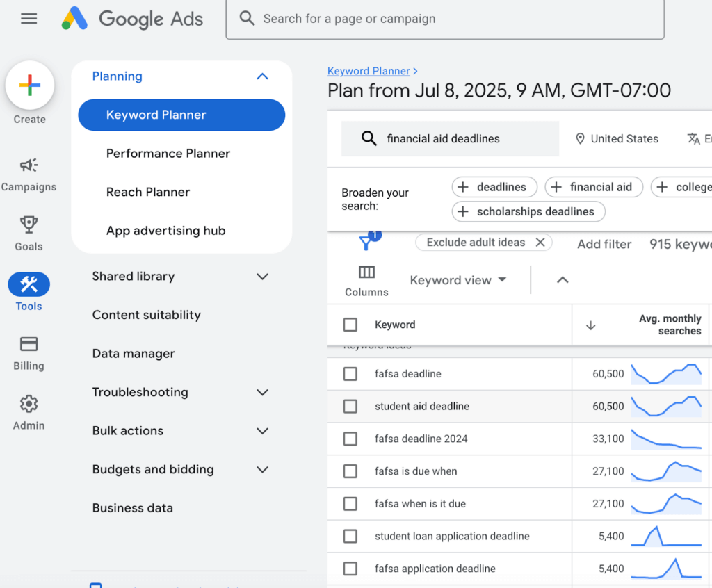Check the fafsa deadline keyword checkbox

(350, 373)
